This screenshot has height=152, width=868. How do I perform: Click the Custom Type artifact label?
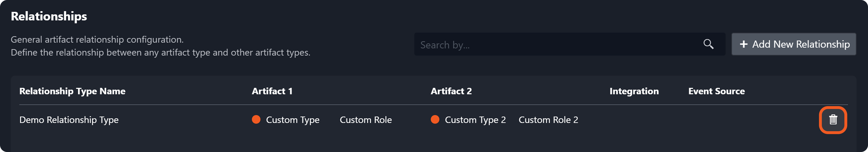[292, 120]
